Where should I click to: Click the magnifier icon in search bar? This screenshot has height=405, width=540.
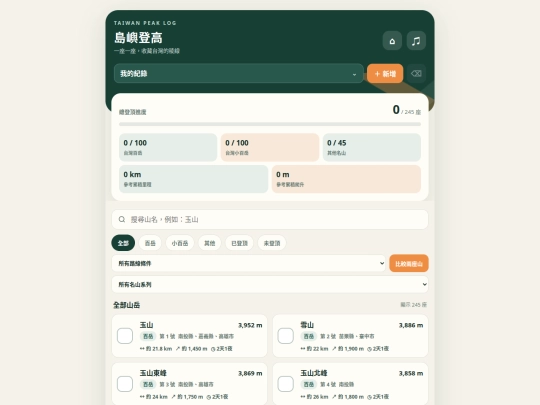click(x=122, y=219)
